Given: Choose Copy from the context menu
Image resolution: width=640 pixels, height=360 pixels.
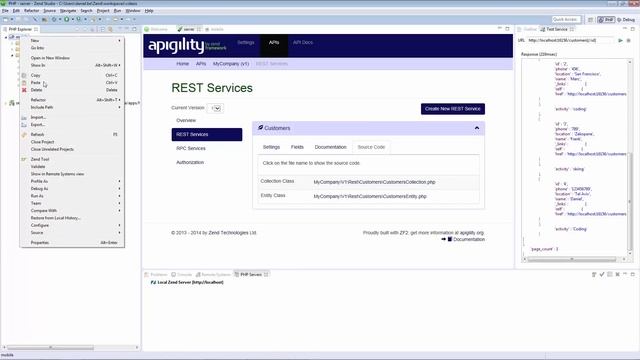Looking at the screenshot, I should 72,75.
